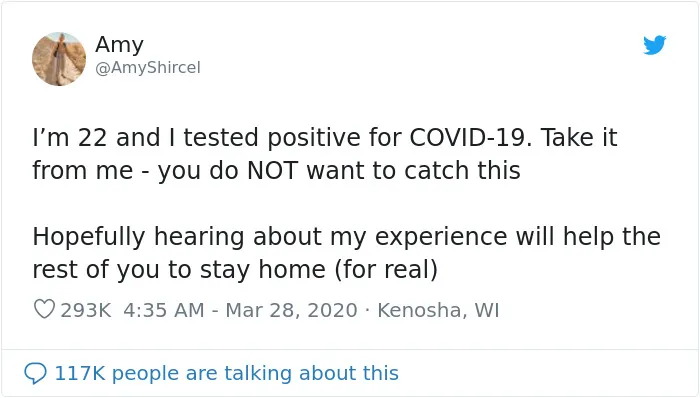The width and height of the screenshot is (700, 398).
Task: Click the words 'stay home' in the tweet
Action: (262, 270)
